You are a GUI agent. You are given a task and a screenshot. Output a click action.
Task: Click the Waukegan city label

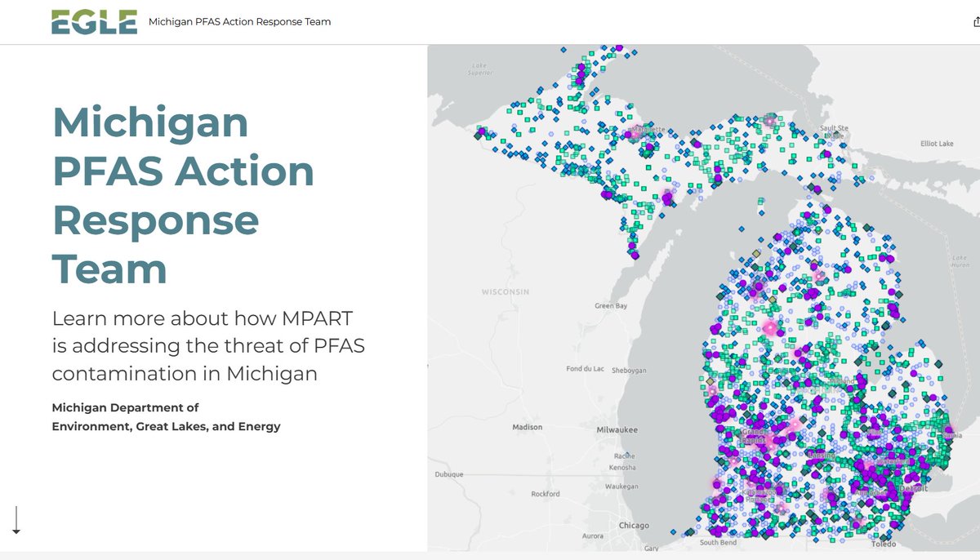[621, 486]
